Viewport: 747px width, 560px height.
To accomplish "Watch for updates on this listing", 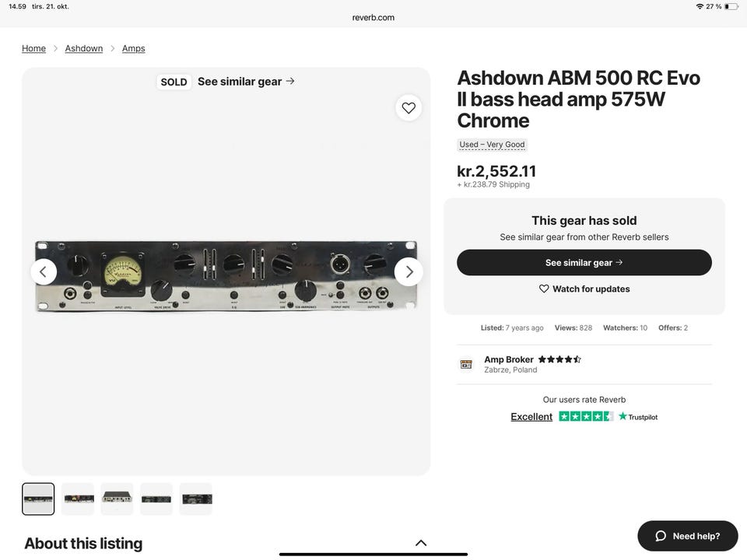I will coord(584,289).
